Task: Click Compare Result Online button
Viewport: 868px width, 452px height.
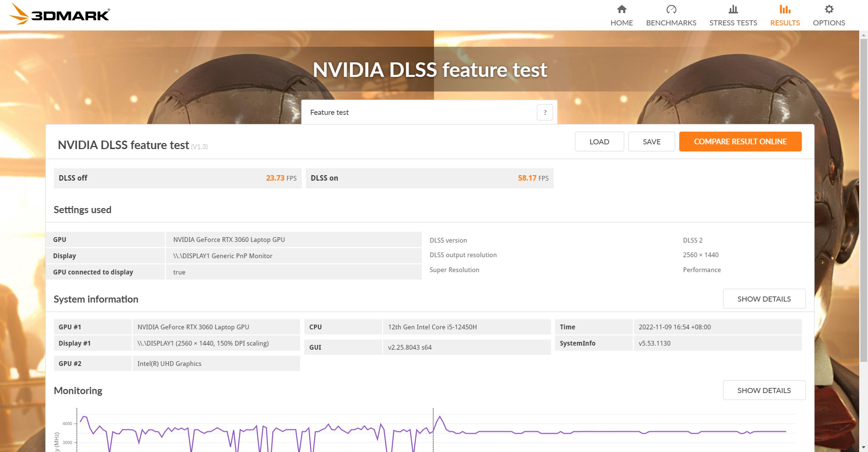Action: tap(740, 142)
